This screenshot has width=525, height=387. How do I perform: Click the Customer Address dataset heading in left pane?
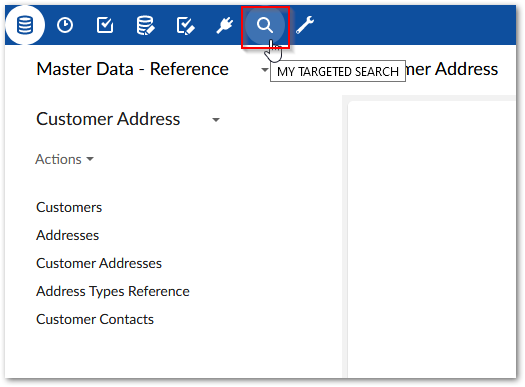click(x=108, y=119)
